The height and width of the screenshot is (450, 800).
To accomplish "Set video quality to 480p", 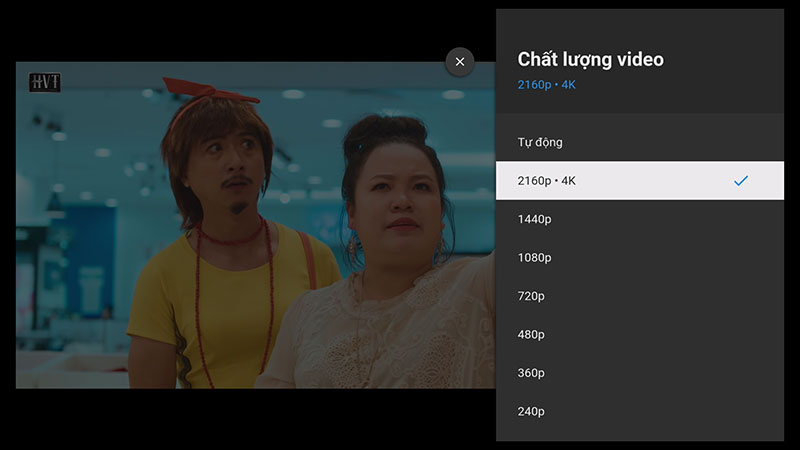I will pyautogui.click(x=640, y=335).
